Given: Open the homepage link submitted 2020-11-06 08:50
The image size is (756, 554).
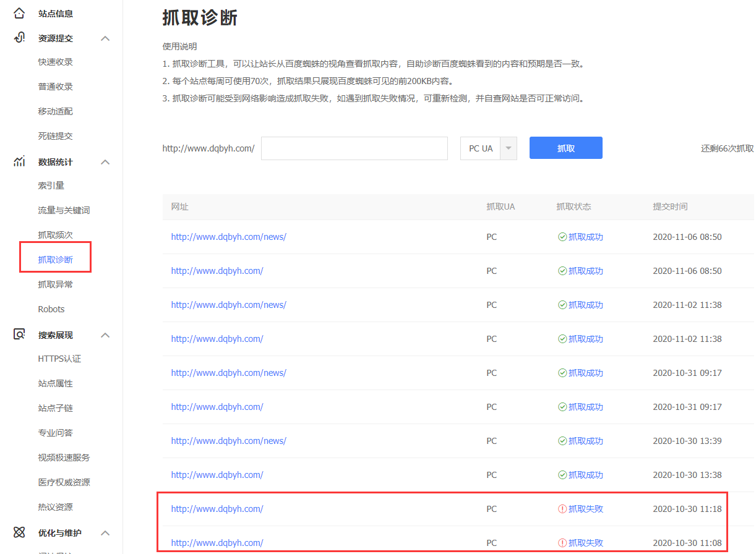Looking at the screenshot, I should (x=217, y=271).
